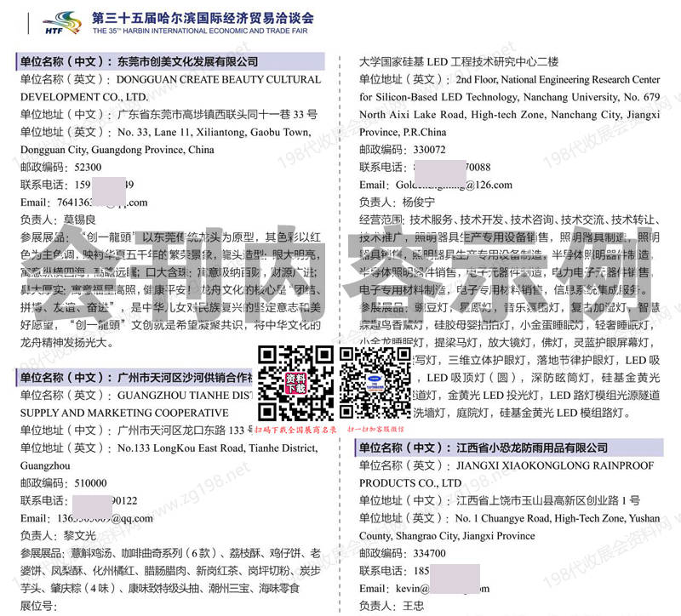Click the line Province, P.R.China

point(403,132)
